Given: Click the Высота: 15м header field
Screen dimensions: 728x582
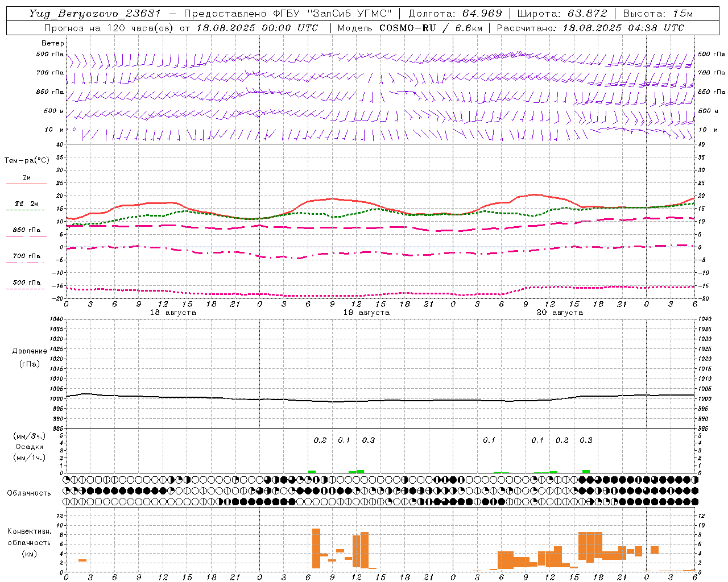Looking at the screenshot, I should [x=658, y=14].
